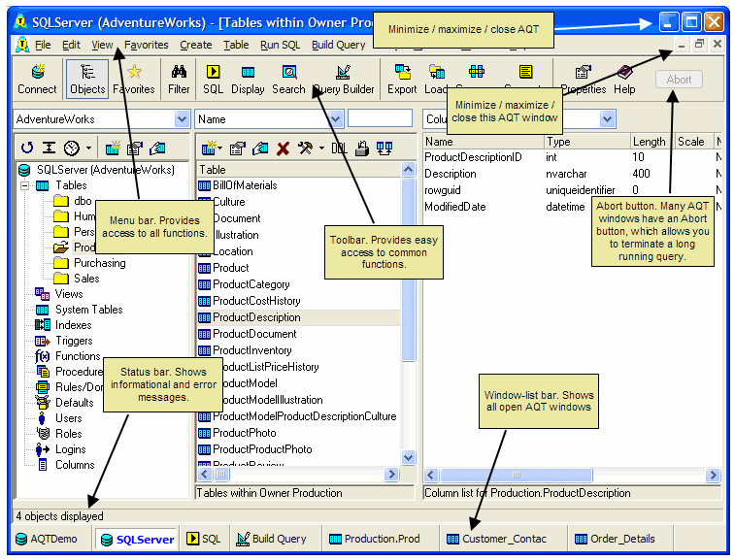Open the Columns view dropdown arrow on the right

click(608, 119)
